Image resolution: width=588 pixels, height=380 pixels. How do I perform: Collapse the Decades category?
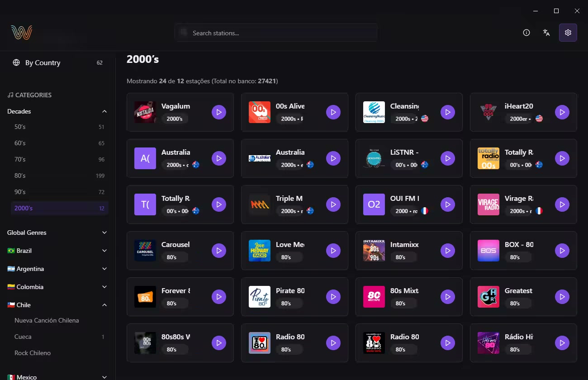click(x=104, y=111)
